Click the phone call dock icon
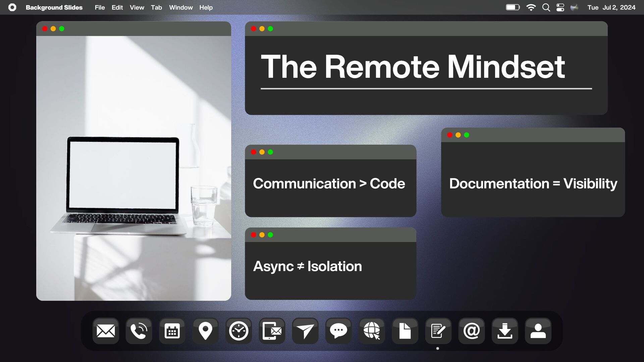Image resolution: width=644 pixels, height=362 pixels. click(139, 331)
